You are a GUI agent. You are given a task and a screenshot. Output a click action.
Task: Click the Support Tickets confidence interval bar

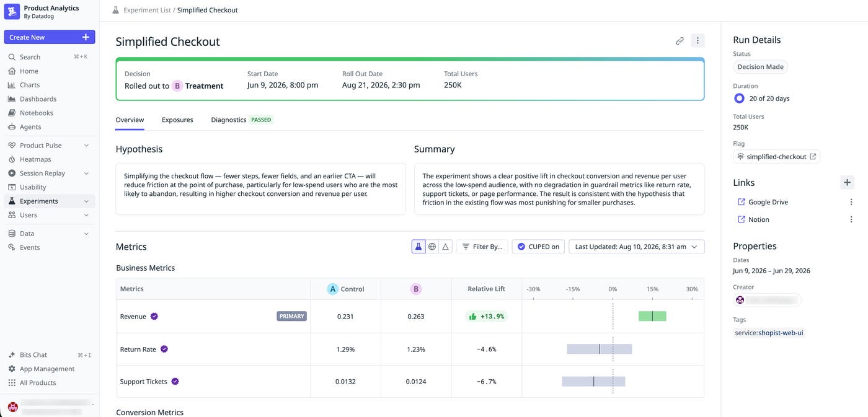coord(593,381)
